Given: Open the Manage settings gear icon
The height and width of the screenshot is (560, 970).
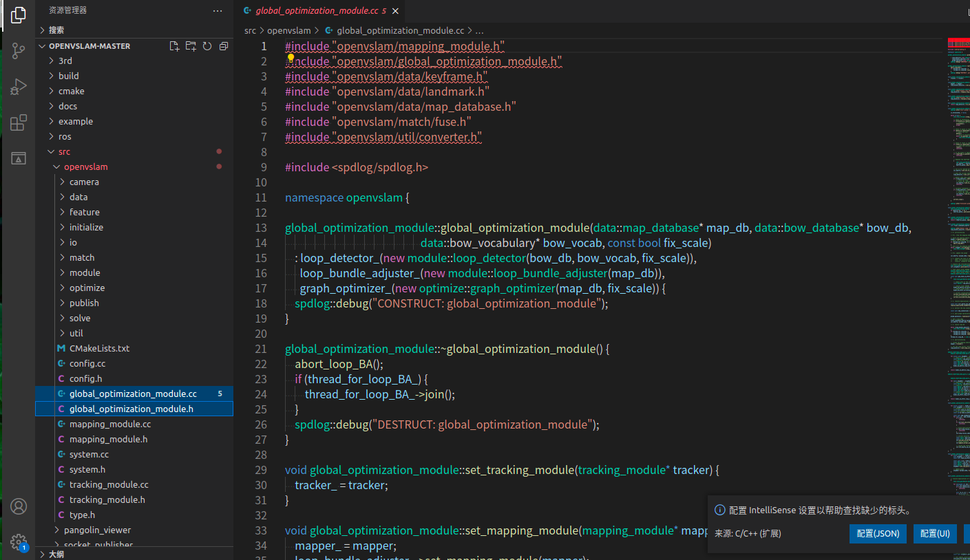Looking at the screenshot, I should coord(19,542).
